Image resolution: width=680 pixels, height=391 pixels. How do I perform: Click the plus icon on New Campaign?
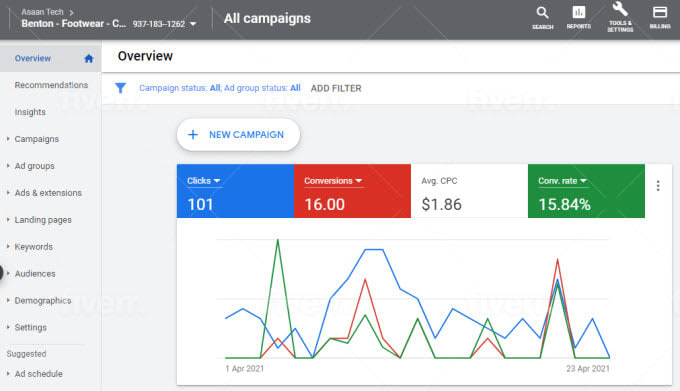point(193,135)
